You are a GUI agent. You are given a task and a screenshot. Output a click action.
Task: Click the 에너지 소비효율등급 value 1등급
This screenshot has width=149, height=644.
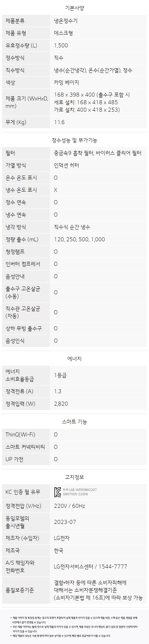coord(60,375)
